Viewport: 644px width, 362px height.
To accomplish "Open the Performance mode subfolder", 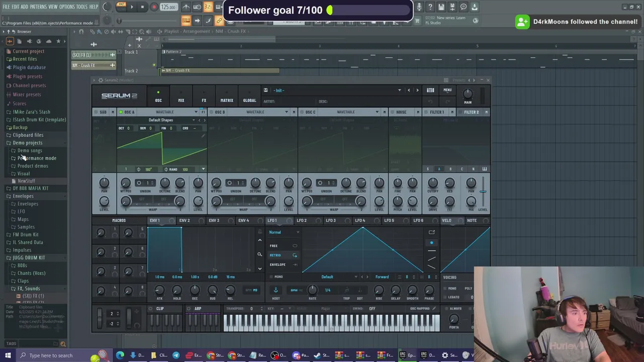I will (x=36, y=158).
